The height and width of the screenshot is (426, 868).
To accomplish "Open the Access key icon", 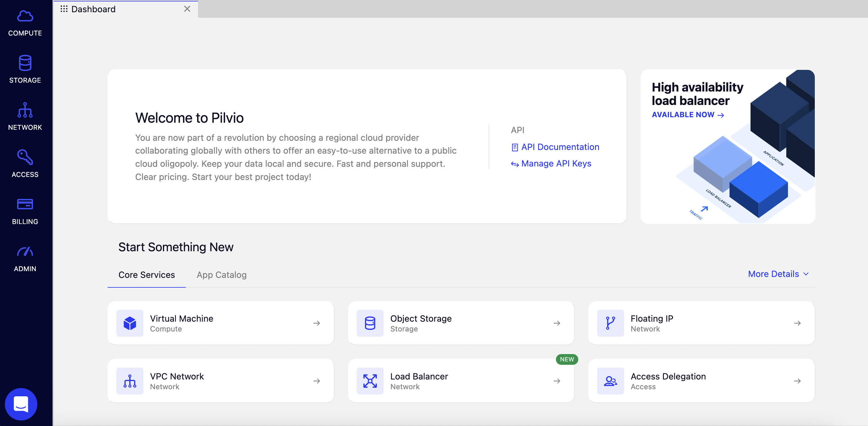I will click(25, 157).
